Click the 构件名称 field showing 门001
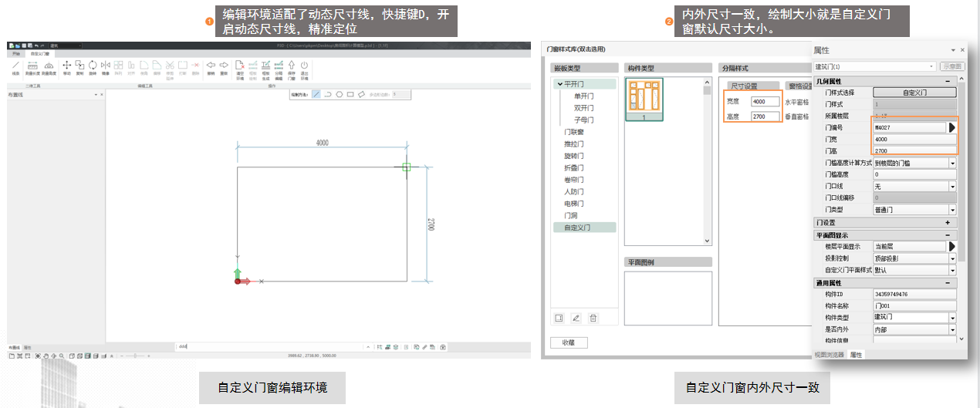Viewport: 980px width, 408px height. pos(914,305)
